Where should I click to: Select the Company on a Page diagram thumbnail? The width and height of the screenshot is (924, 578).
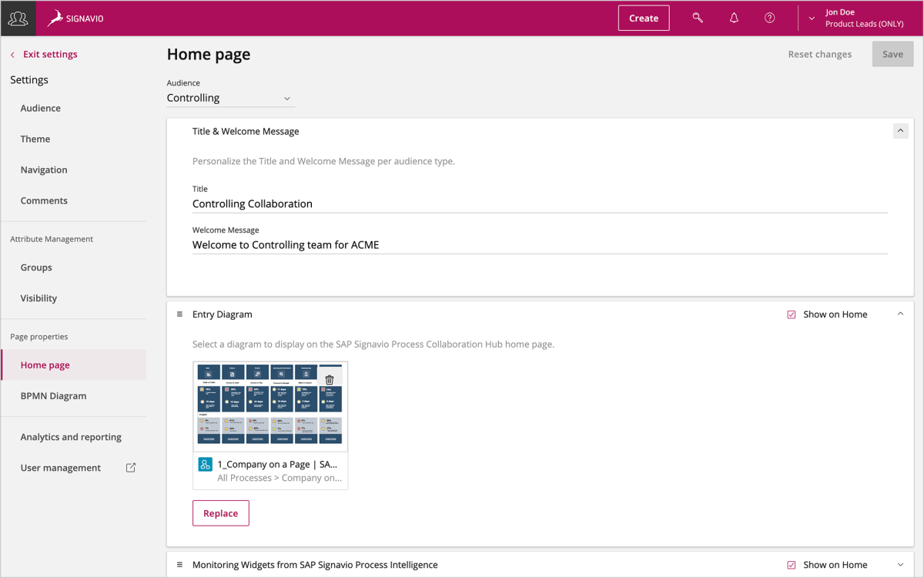[x=270, y=405]
